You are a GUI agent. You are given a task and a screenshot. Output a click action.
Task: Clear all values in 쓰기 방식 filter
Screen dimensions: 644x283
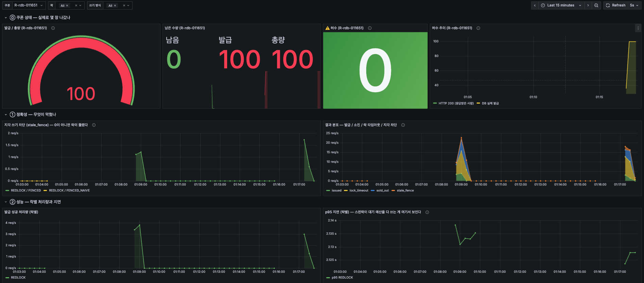point(124,6)
